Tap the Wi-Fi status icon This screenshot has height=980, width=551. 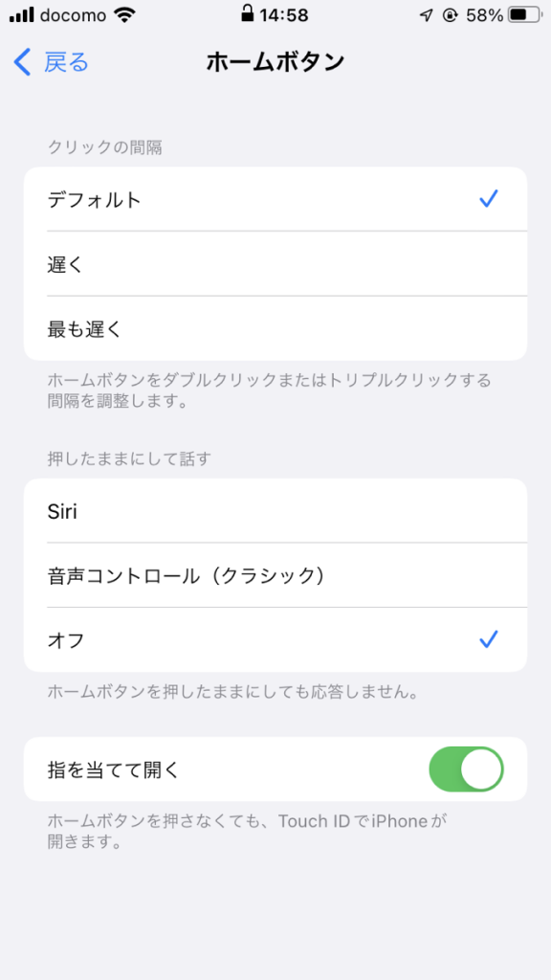pyautogui.click(x=125, y=15)
